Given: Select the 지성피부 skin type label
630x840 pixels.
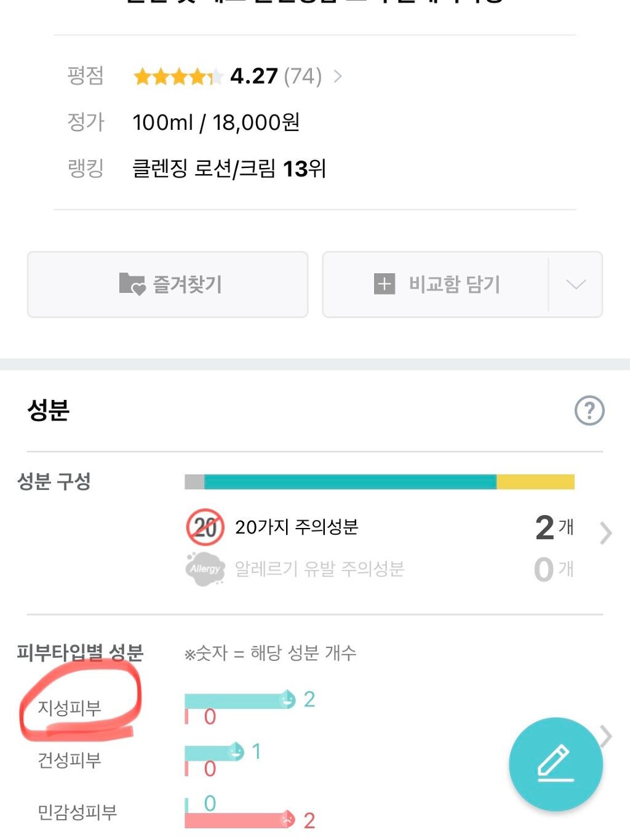Looking at the screenshot, I should [x=70, y=708].
